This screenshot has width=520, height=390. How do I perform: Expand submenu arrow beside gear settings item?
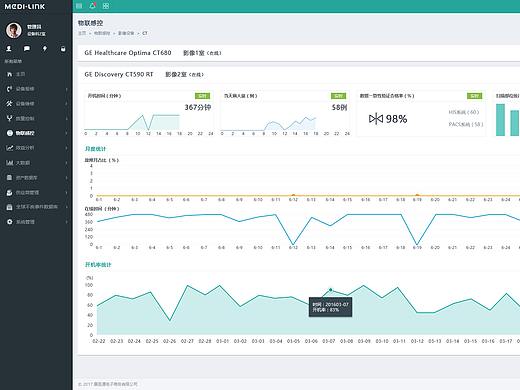67,222
